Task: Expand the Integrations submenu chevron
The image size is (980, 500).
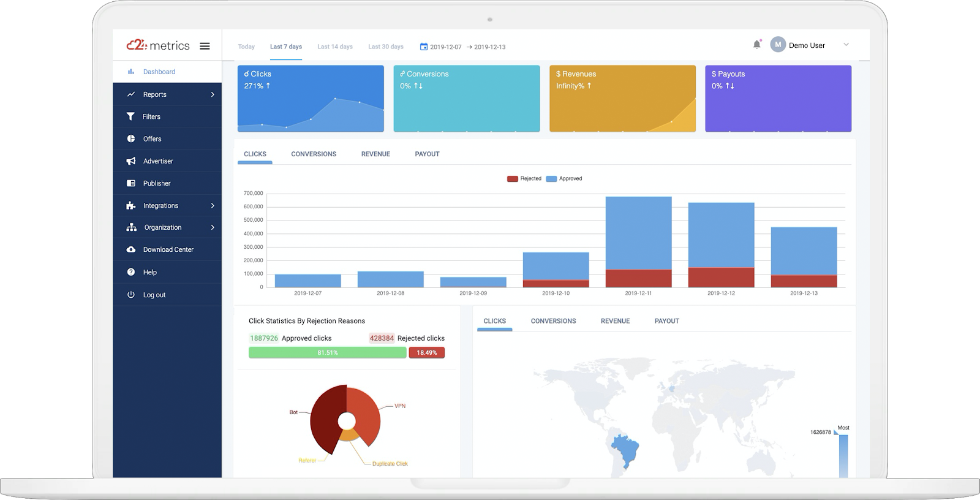Action: click(x=213, y=206)
